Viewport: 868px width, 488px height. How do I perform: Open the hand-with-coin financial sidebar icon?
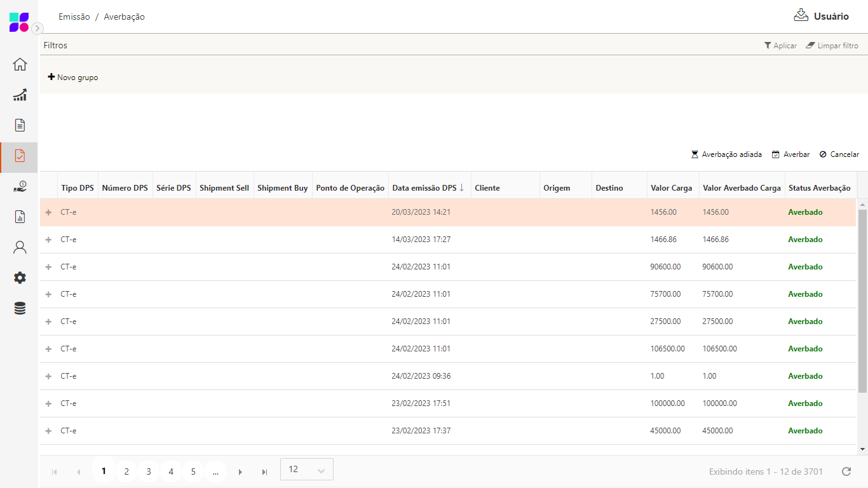coord(20,187)
